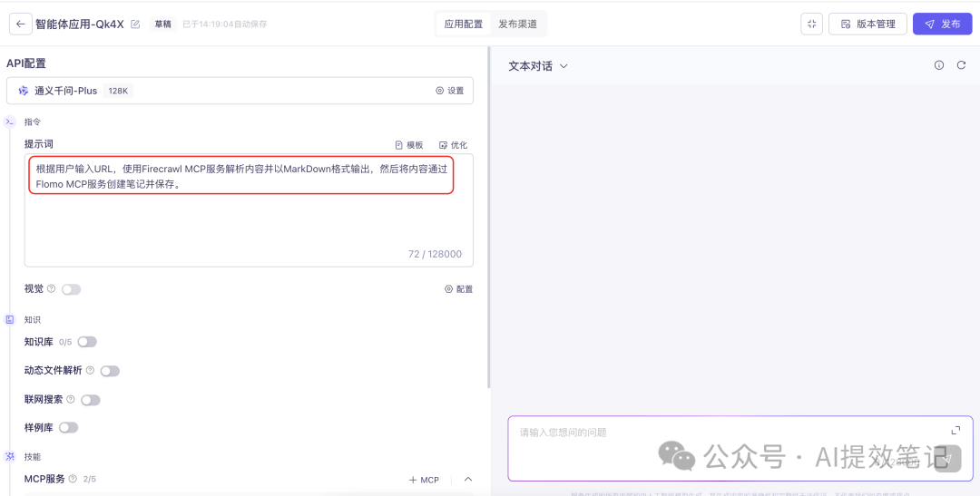Click the 指令 section icon
This screenshot has height=496, width=980.
pos(9,122)
